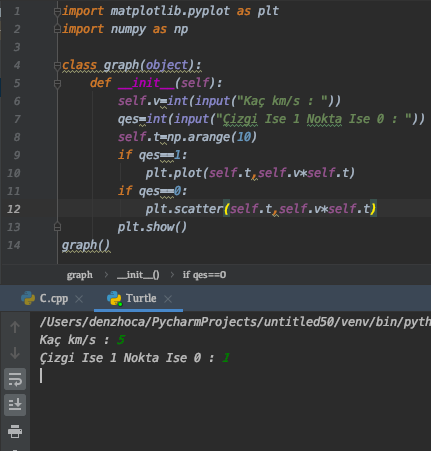Close the Turtle run tab

coord(168,299)
